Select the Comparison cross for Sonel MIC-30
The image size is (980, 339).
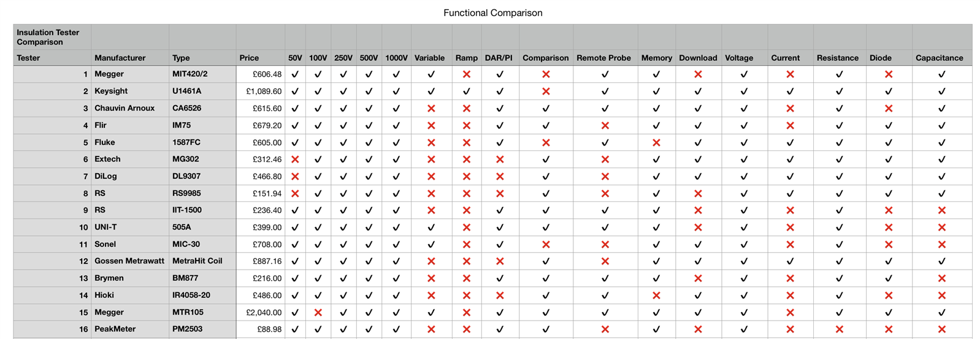546,244
